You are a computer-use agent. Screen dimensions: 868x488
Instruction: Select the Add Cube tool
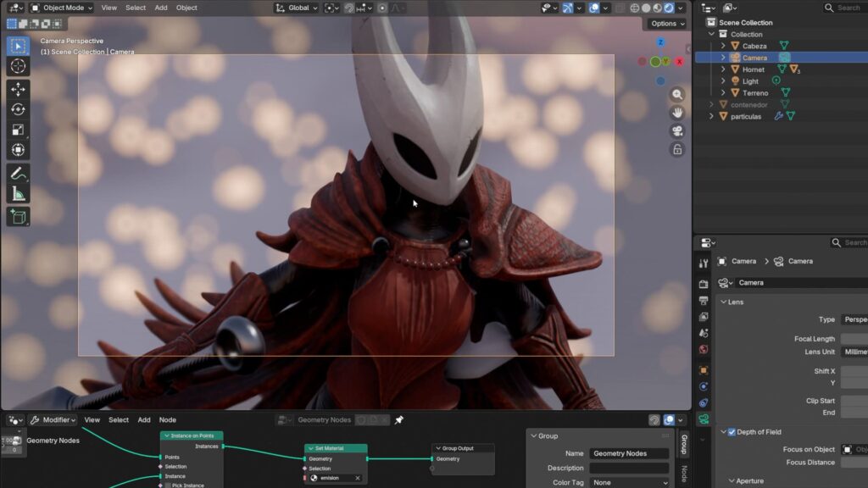18,217
